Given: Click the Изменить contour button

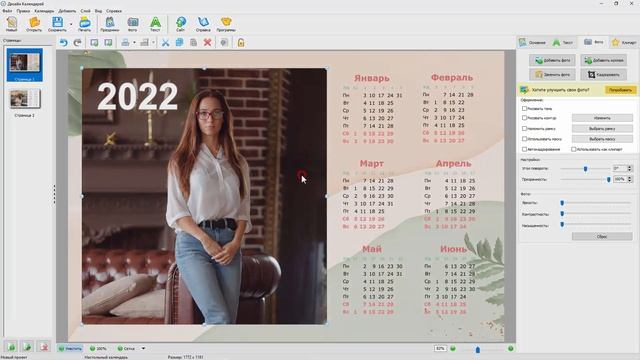Looking at the screenshot, I should pyautogui.click(x=602, y=118).
